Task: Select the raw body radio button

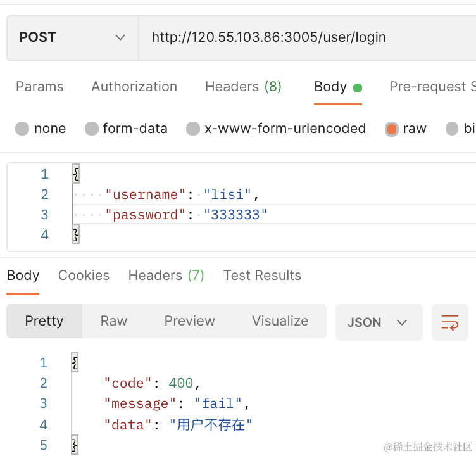Action: point(392,129)
